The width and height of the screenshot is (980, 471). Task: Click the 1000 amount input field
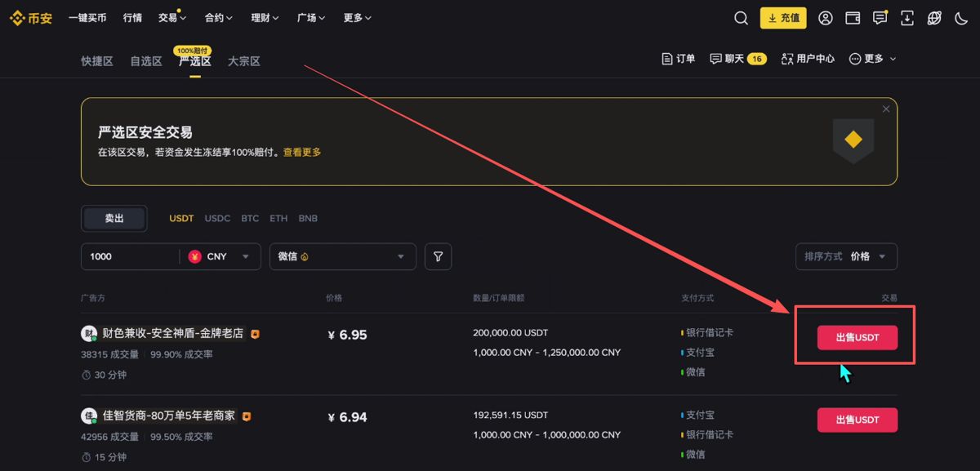[x=122, y=256]
